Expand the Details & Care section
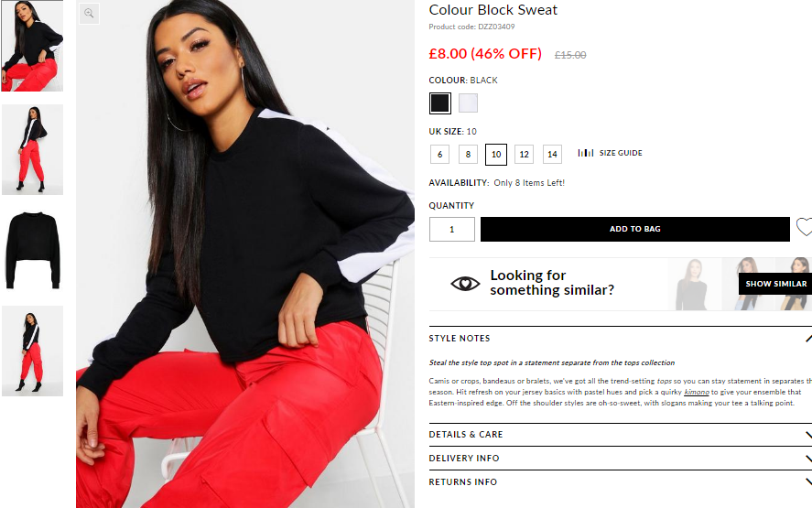The image size is (812, 508). pyautogui.click(x=621, y=435)
